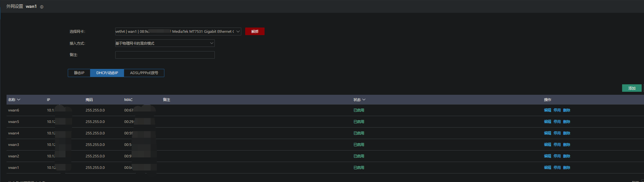The height and width of the screenshot is (182, 644).
Task: Disable vwan4 using 停用
Action: click(x=557, y=133)
